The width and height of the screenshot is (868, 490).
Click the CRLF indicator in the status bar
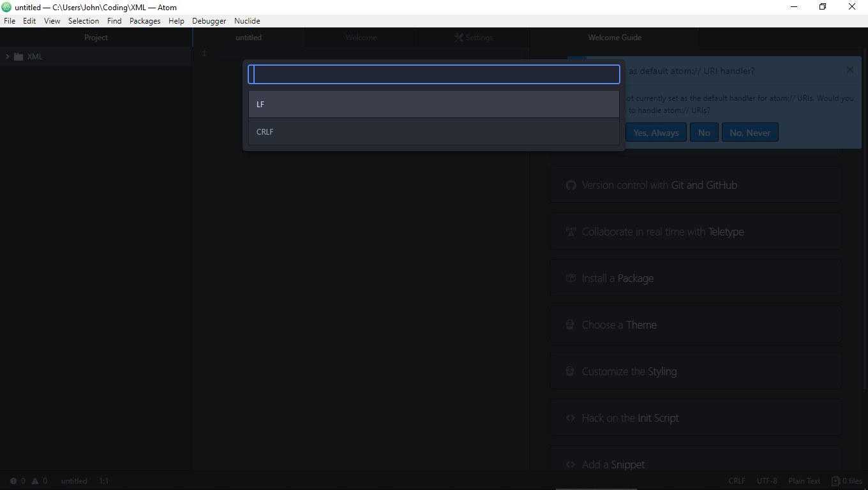point(737,480)
